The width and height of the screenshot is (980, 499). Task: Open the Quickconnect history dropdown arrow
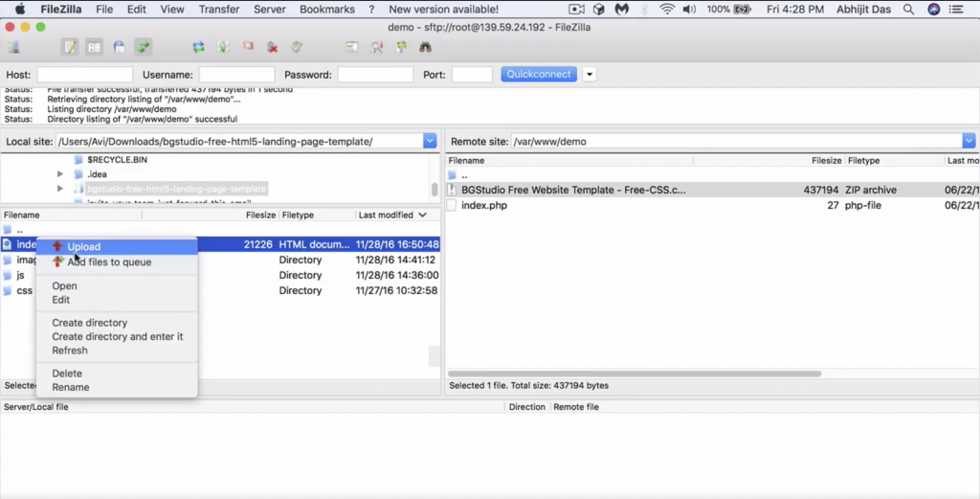[589, 75]
